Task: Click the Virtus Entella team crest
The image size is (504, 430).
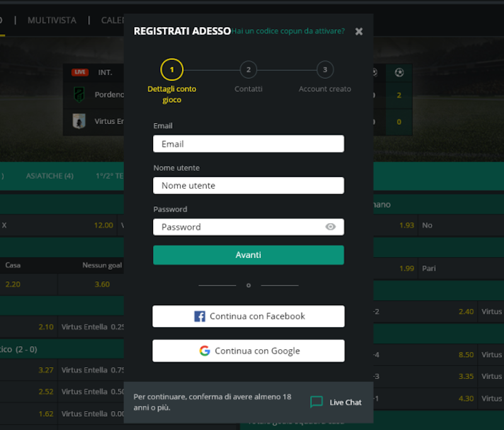Action: 79,121
